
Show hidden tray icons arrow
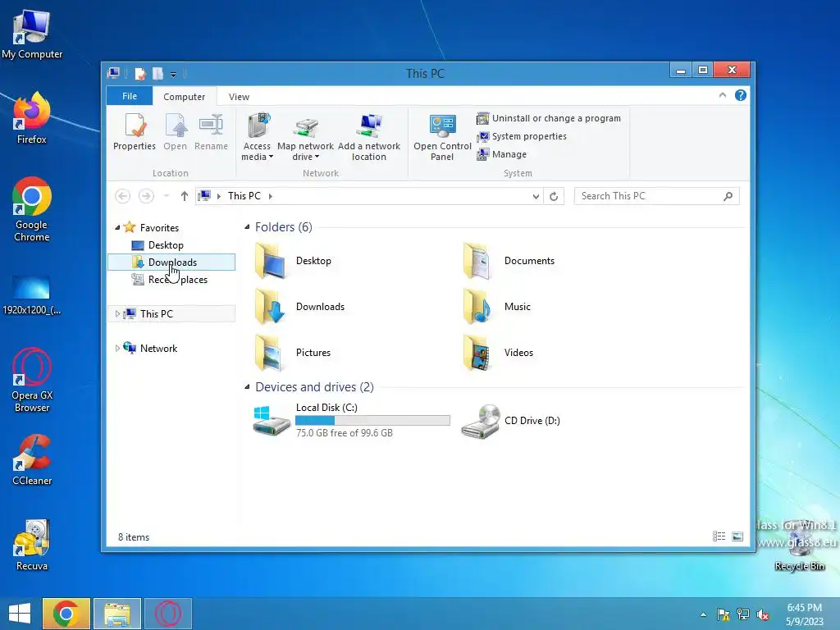703,614
